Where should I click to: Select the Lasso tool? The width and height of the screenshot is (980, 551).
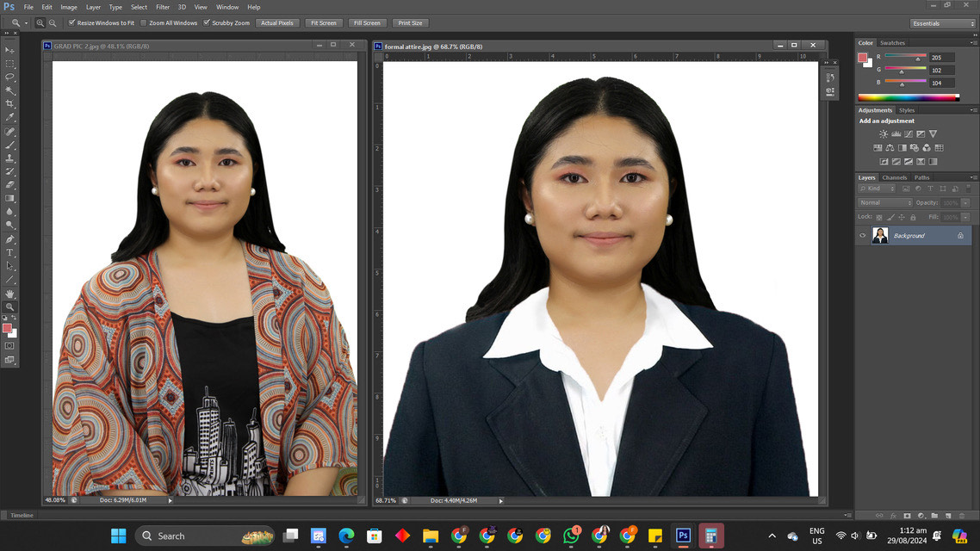[10, 77]
